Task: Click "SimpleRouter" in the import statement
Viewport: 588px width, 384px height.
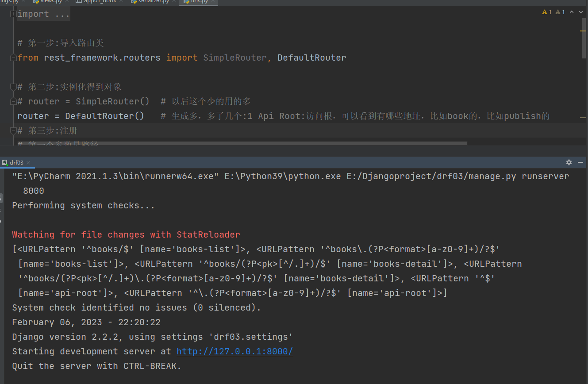Action: (235, 58)
